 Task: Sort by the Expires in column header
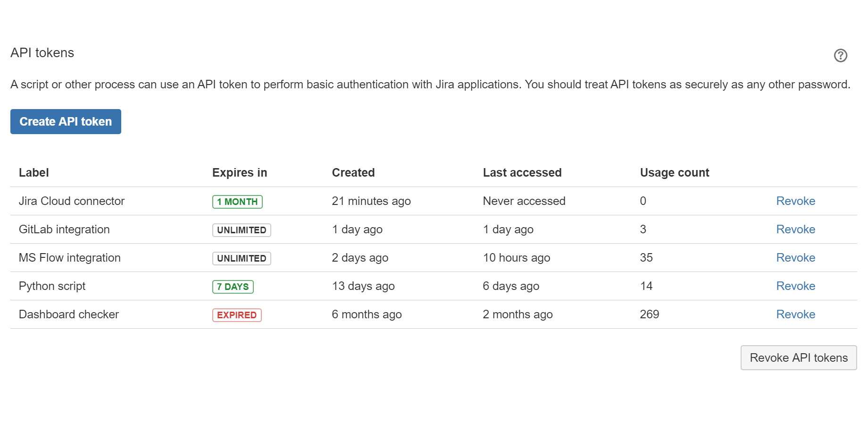[240, 172]
